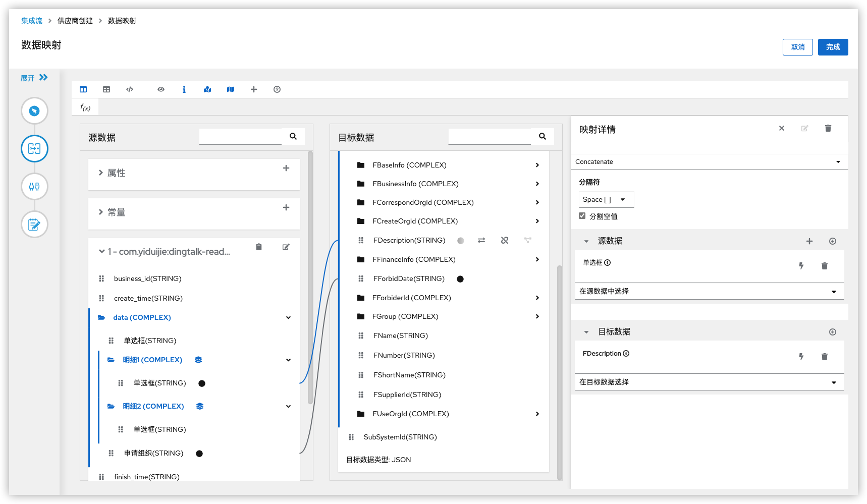
Task: Toggle show unmapped fields map icon
Action: (231, 89)
